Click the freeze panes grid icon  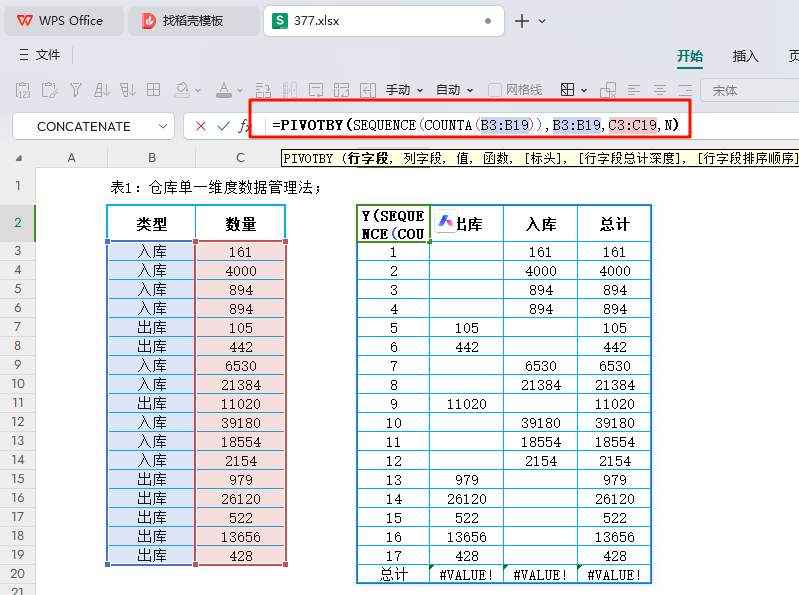pyautogui.click(x=341, y=90)
